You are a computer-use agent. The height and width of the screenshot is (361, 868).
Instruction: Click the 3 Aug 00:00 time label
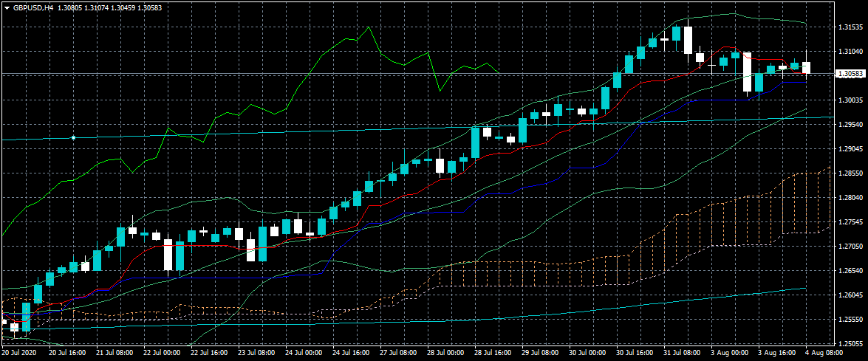tap(730, 351)
